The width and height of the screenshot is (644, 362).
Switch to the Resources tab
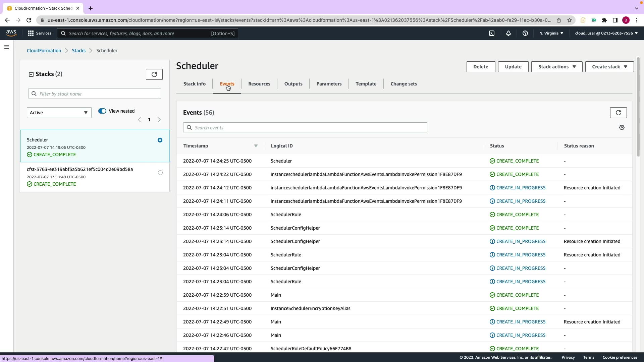tap(259, 84)
